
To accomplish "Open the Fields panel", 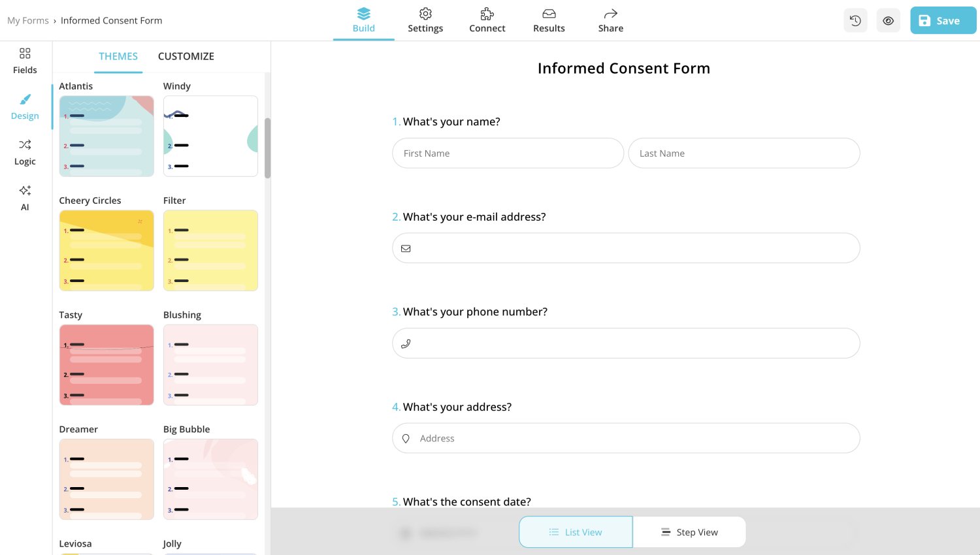I will click(x=24, y=60).
